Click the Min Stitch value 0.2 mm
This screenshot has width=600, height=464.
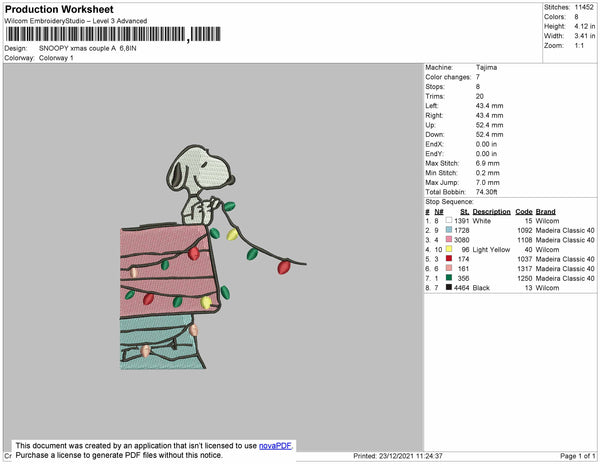click(488, 173)
